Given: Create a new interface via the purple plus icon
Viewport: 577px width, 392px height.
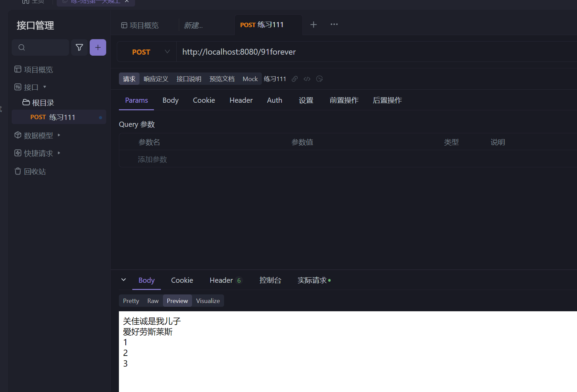Looking at the screenshot, I should click(x=98, y=47).
